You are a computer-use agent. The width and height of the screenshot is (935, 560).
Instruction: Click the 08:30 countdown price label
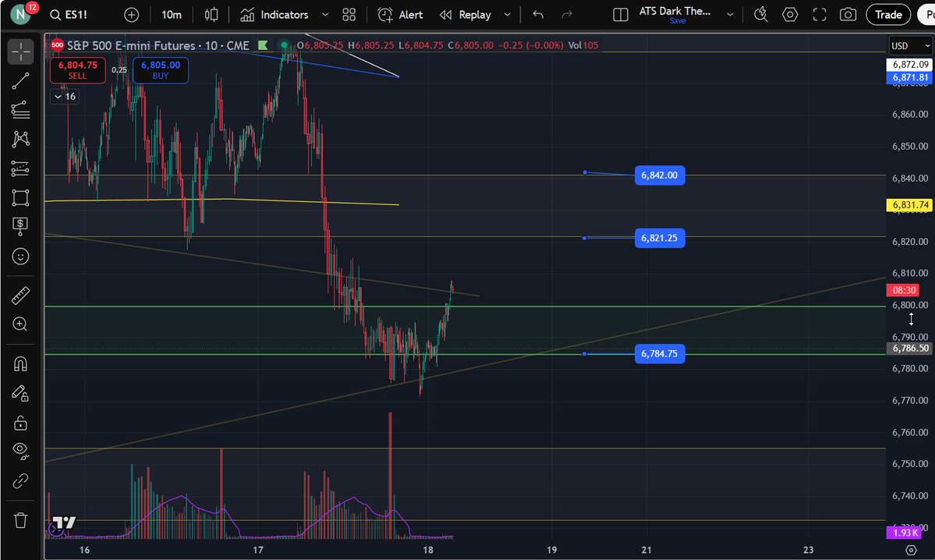click(904, 290)
